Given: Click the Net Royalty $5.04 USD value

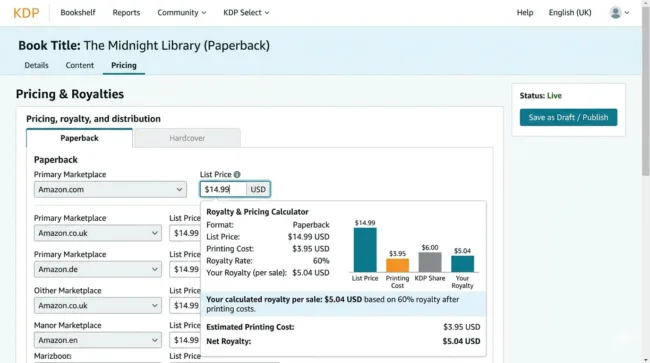Looking at the screenshot, I should 461,341.
